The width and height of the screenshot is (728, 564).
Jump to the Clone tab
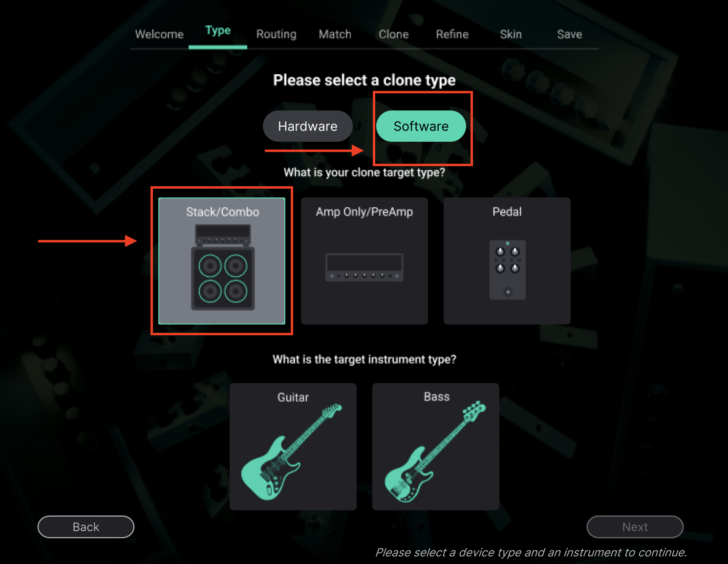coord(394,34)
